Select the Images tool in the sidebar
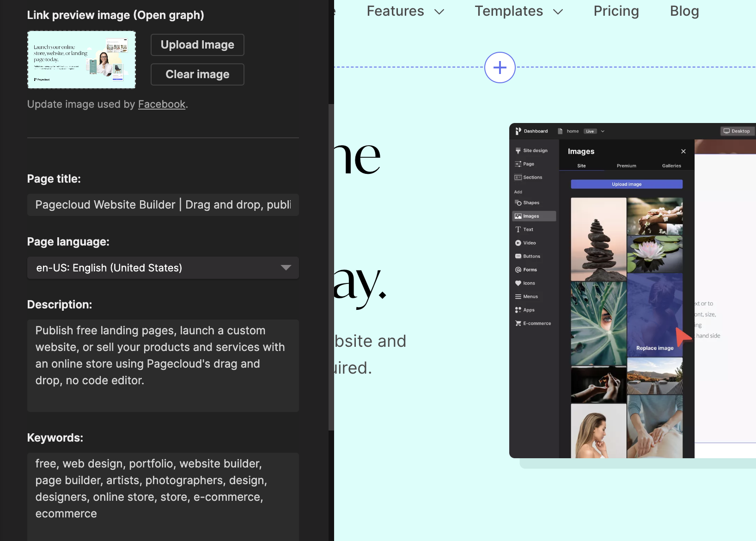This screenshot has width=756, height=541. 531,215
